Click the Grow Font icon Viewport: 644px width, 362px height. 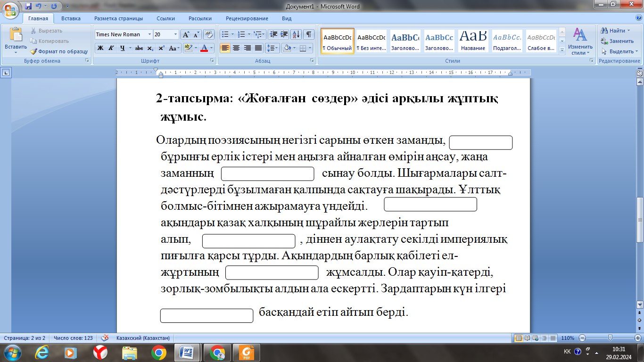point(186,34)
